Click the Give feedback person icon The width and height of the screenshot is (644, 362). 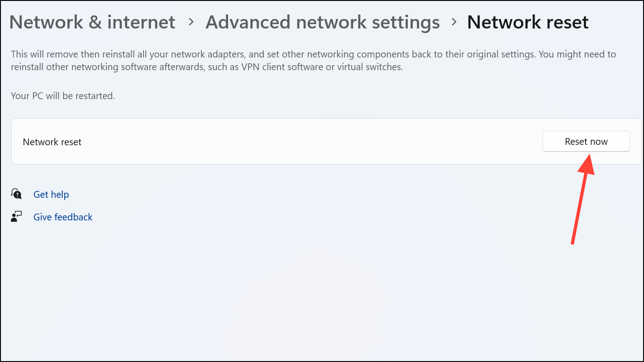point(16,216)
